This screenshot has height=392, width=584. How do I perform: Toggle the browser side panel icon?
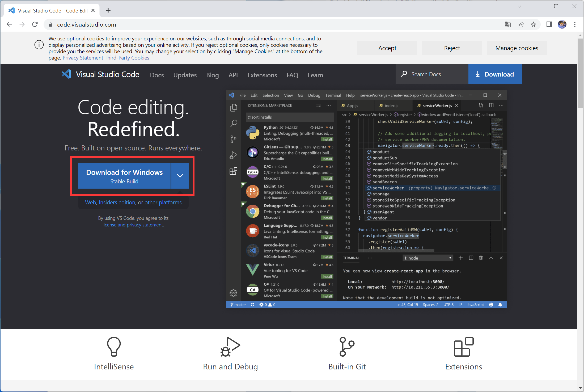pos(549,24)
